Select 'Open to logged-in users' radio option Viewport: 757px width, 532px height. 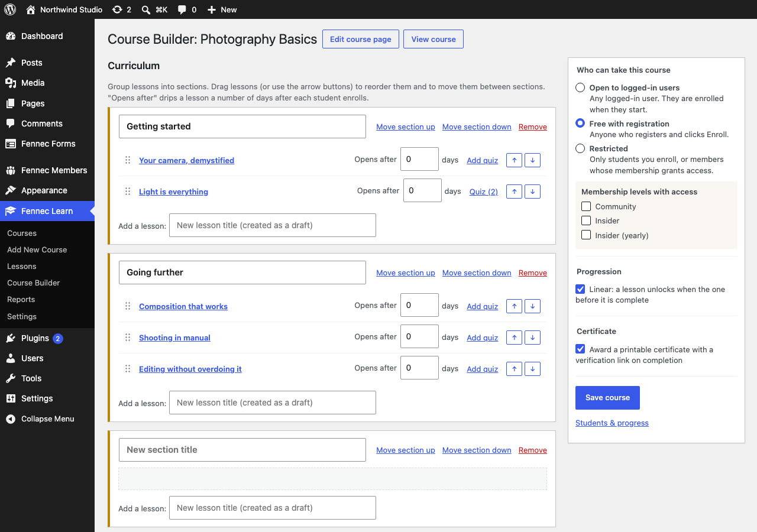580,87
